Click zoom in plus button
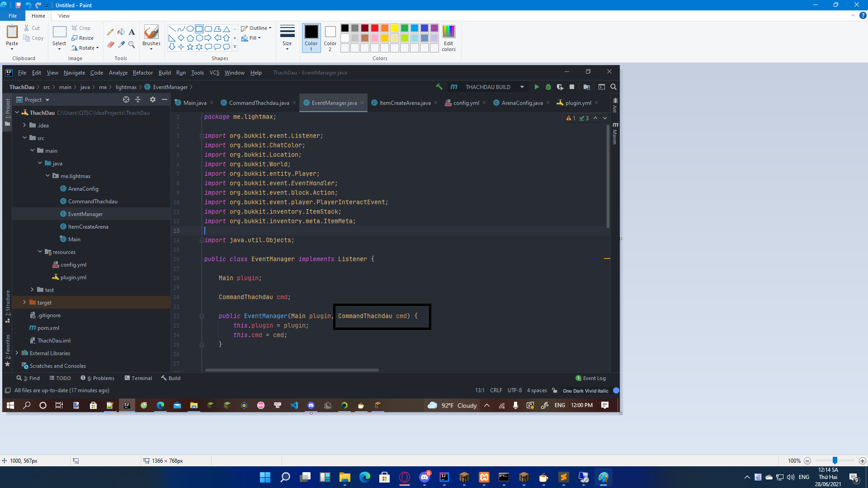Viewport: 868px width, 488px height. 862,461
